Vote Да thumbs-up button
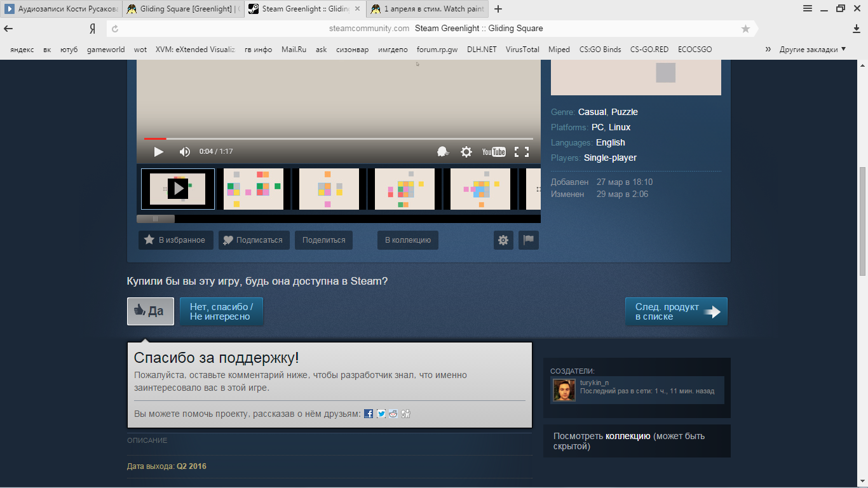Screen dimensions: 868x488 click(x=151, y=311)
